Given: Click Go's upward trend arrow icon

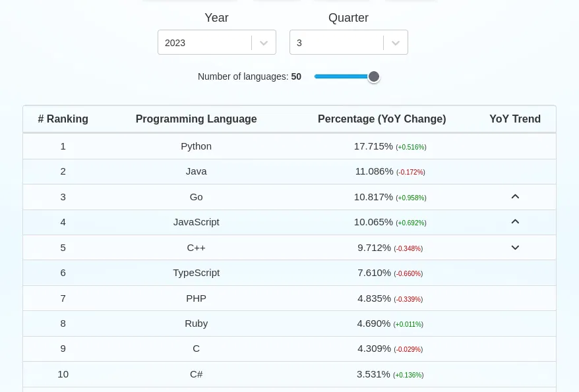Looking at the screenshot, I should click(515, 196).
